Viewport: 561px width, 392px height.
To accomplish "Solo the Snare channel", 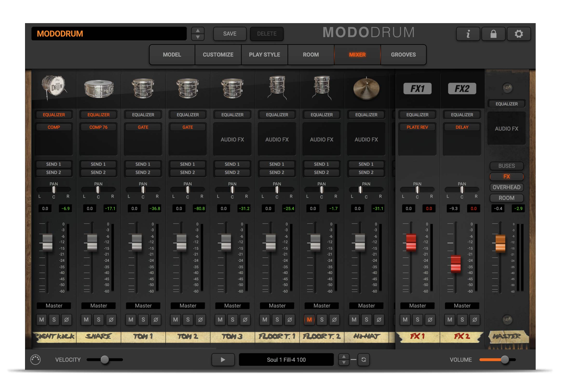I will (98, 320).
